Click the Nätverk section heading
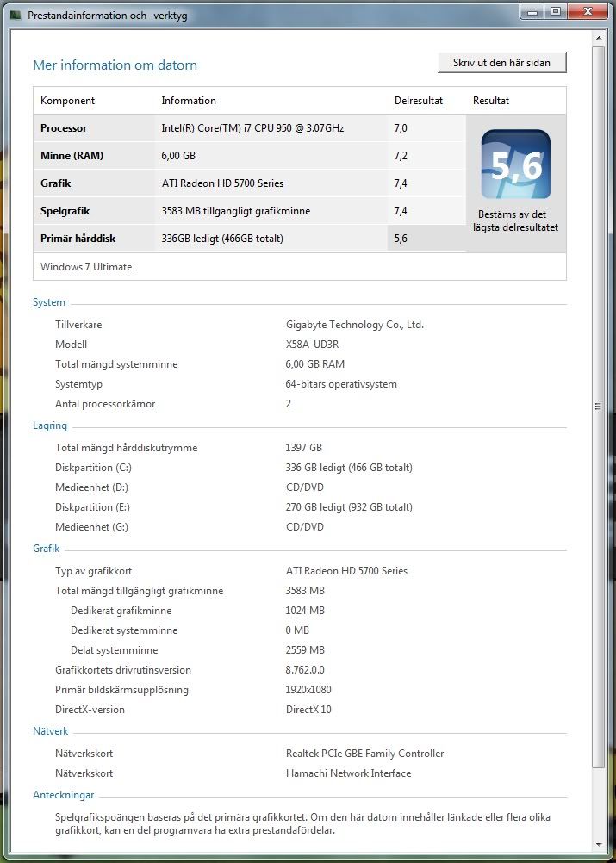The width and height of the screenshot is (616, 863). (51, 731)
